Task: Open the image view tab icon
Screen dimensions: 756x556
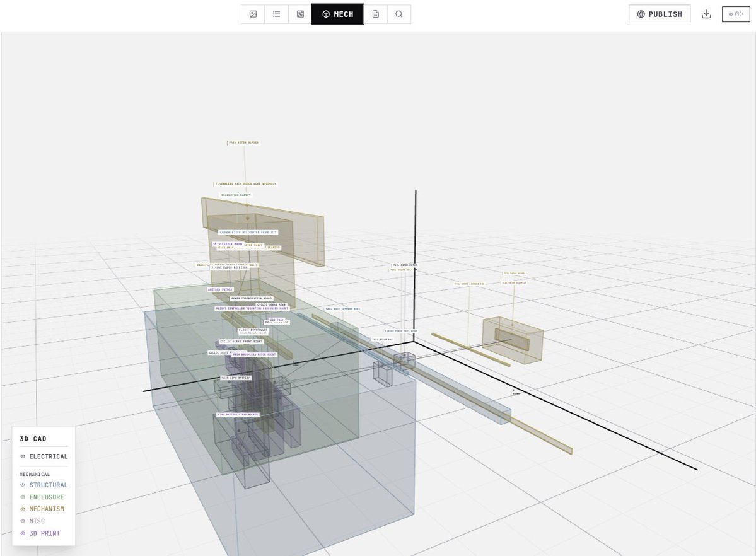Action: click(253, 14)
